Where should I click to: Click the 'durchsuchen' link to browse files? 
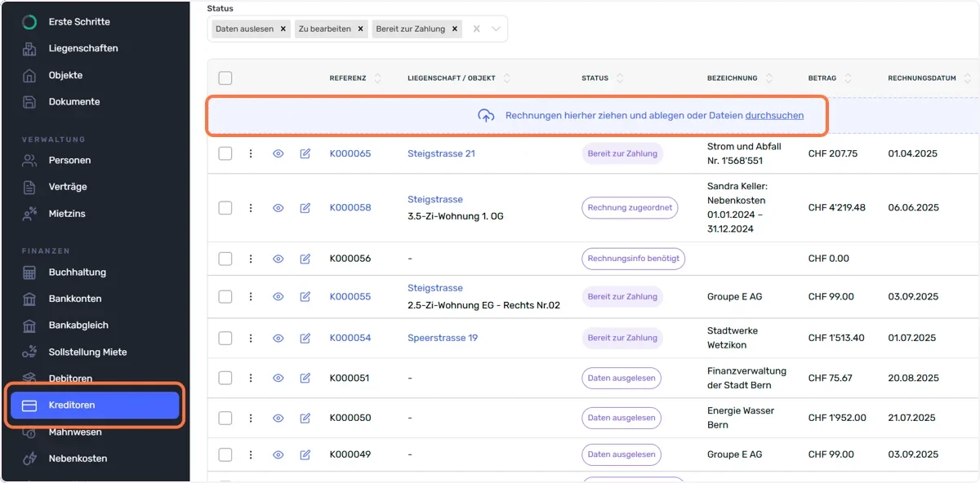click(x=774, y=116)
